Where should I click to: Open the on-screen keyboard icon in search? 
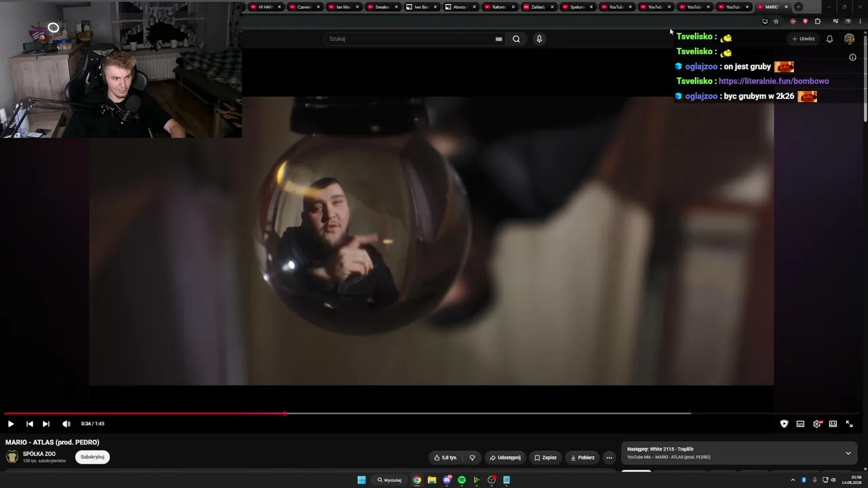(499, 39)
